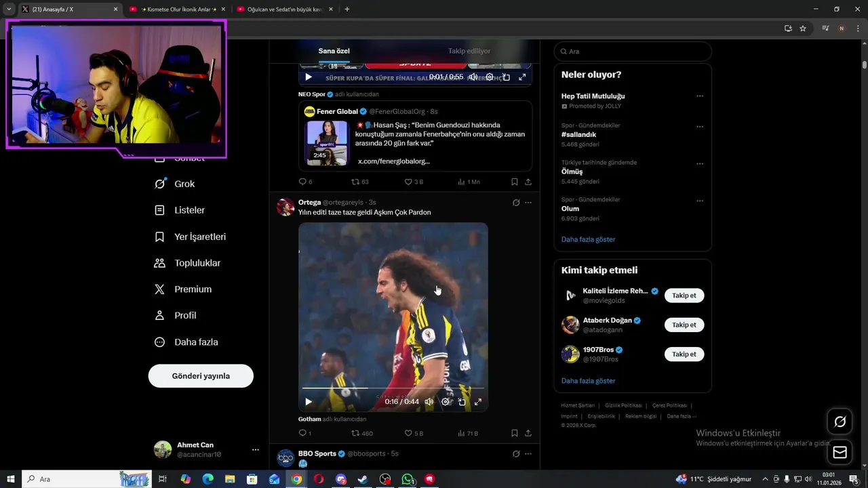Reply to the NEO Spor post with 6 replies
868x488 pixels.
[303, 182]
